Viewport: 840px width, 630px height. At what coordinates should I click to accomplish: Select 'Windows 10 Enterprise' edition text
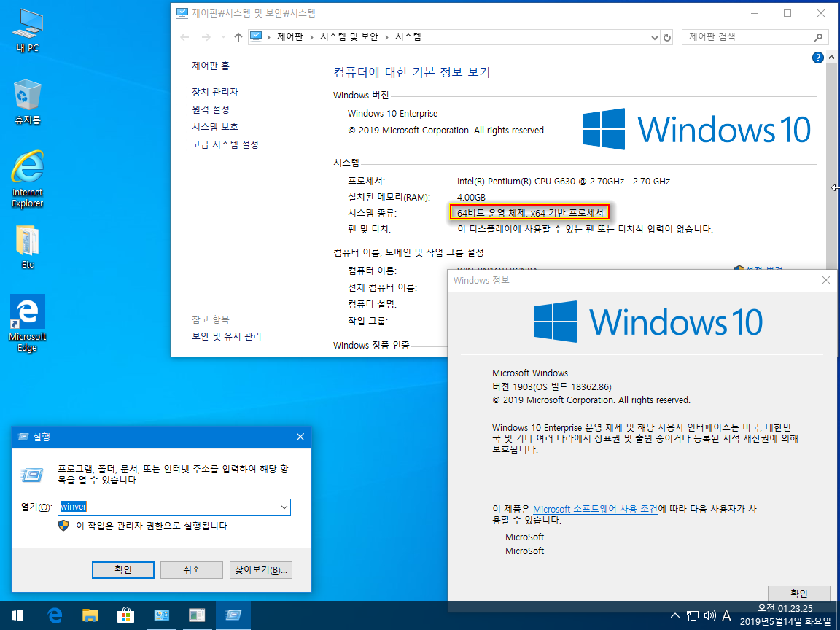[x=393, y=114]
